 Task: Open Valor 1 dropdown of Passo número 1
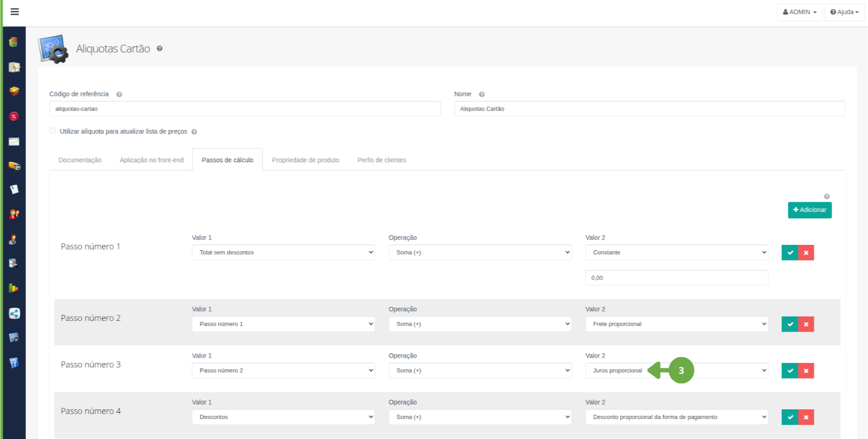[x=283, y=252]
